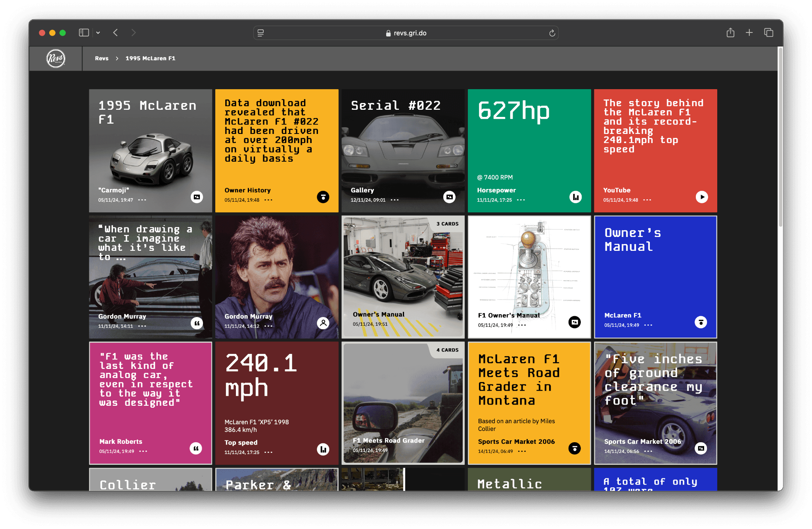Show the Safari tab overview
Screen dimensions: 812x529
pyautogui.click(x=768, y=33)
